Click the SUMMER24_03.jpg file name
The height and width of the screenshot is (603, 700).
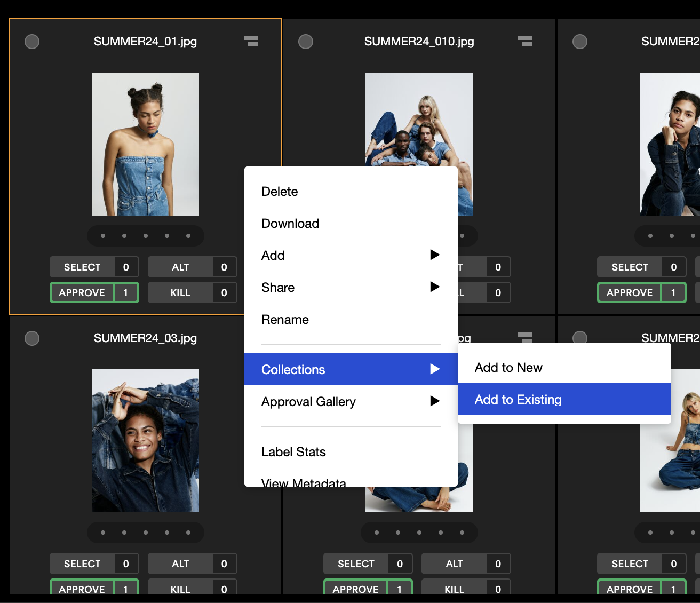145,338
